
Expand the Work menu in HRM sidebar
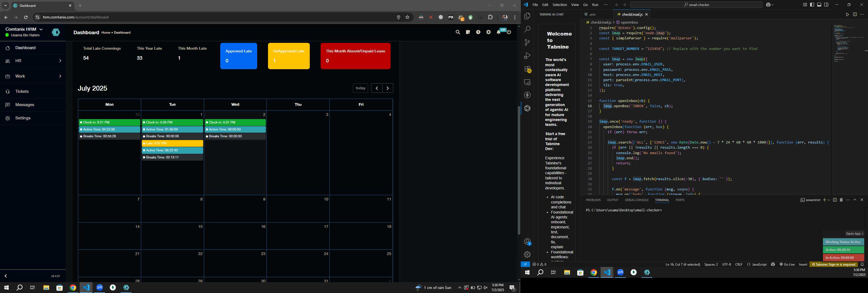coord(33,76)
